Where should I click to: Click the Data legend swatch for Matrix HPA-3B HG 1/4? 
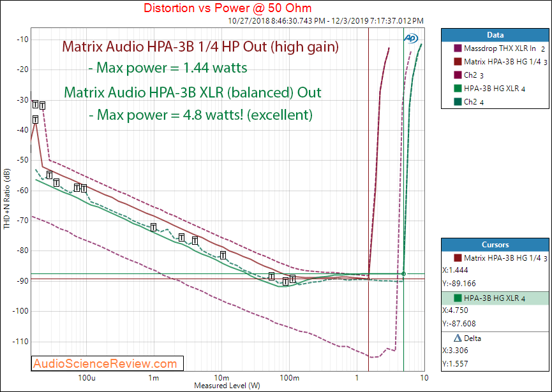tap(458, 62)
